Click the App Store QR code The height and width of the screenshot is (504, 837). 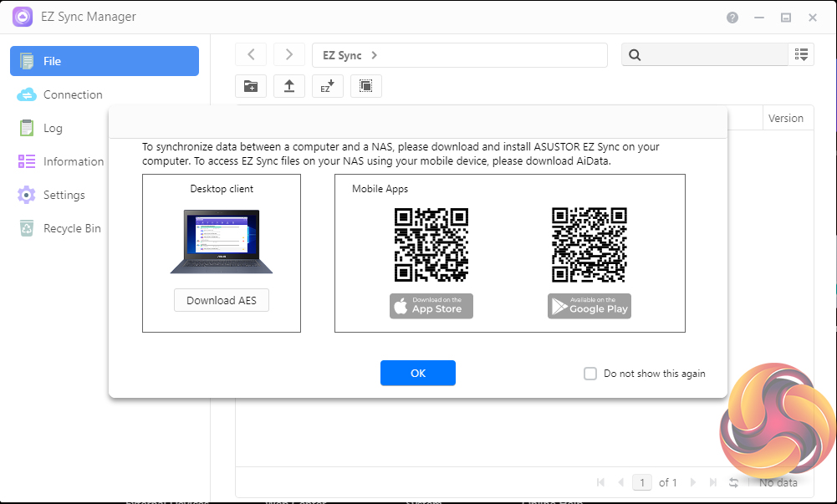click(x=431, y=245)
